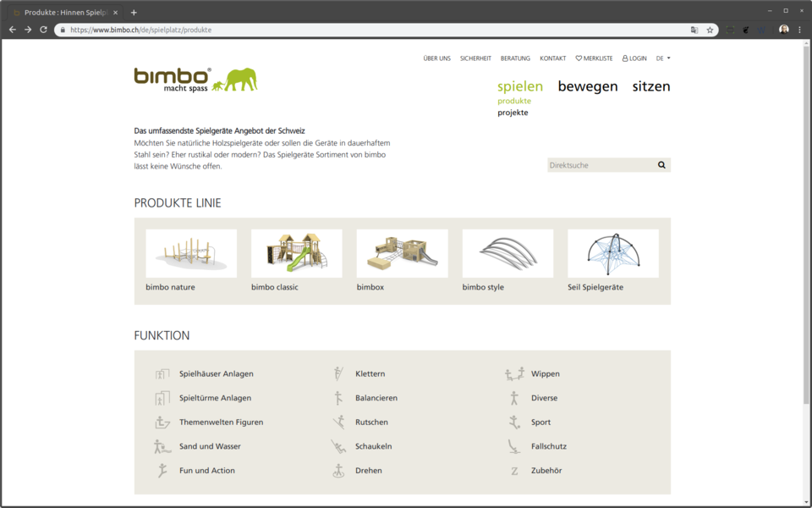812x508 pixels.
Task: Click the bimbo elephant logo
Action: click(x=195, y=80)
